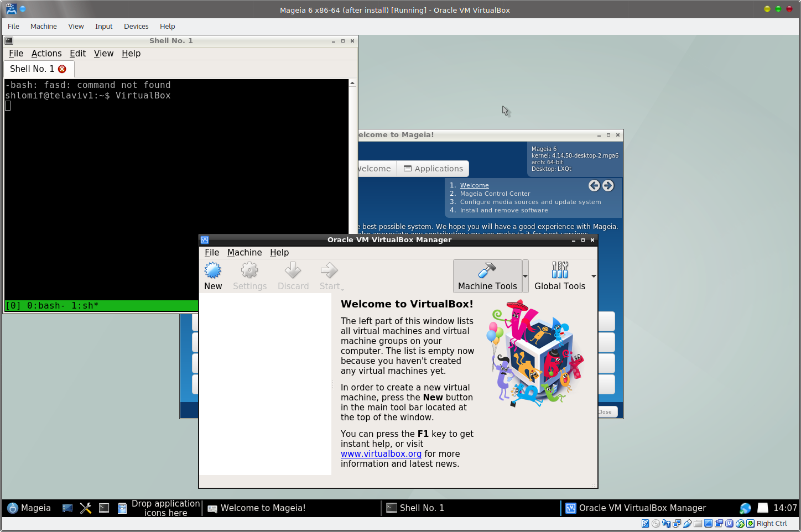Open the Mageia start menu button
Image resolution: width=801 pixels, height=532 pixels.
click(x=29, y=508)
